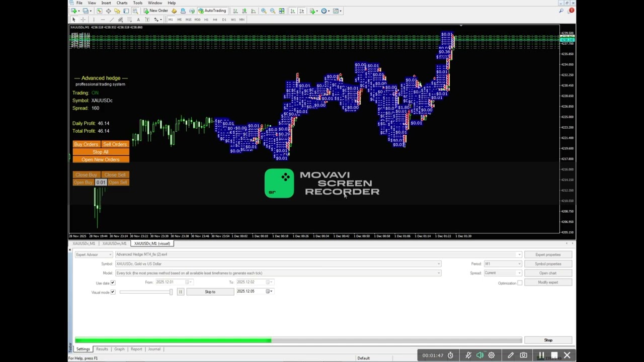Enable Chart Shift icon
This screenshot has height=362, width=644.
[x=301, y=11]
